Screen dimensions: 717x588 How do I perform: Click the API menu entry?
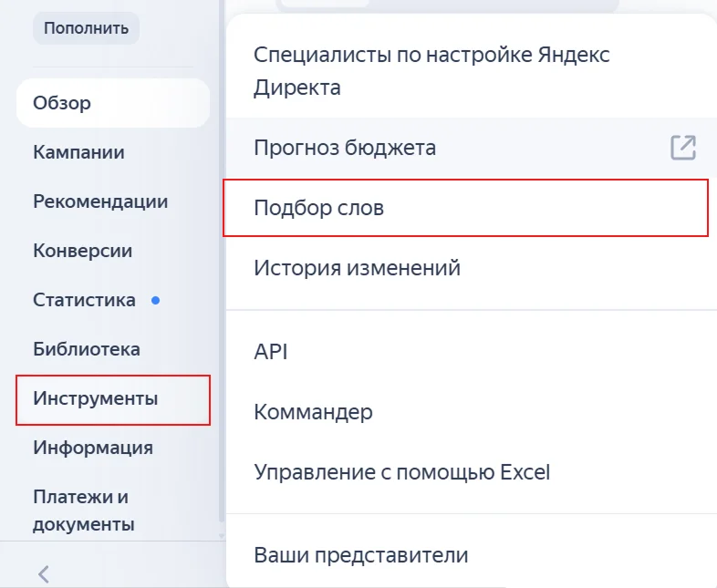click(271, 352)
